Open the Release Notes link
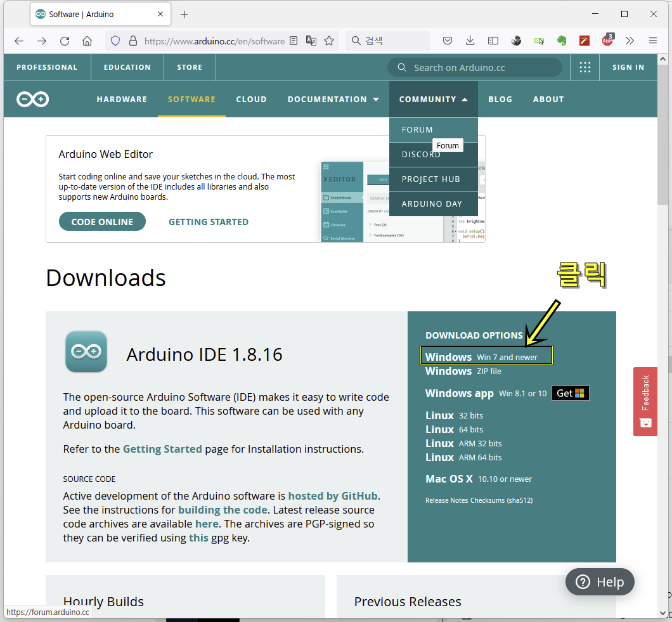Screen dimensions: 672x622 click(x=446, y=500)
